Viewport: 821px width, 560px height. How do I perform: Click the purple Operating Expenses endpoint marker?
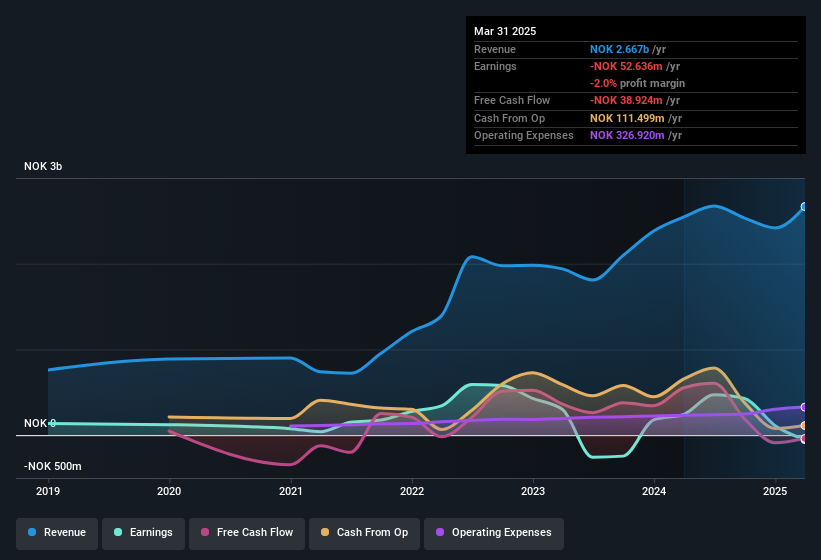click(805, 407)
